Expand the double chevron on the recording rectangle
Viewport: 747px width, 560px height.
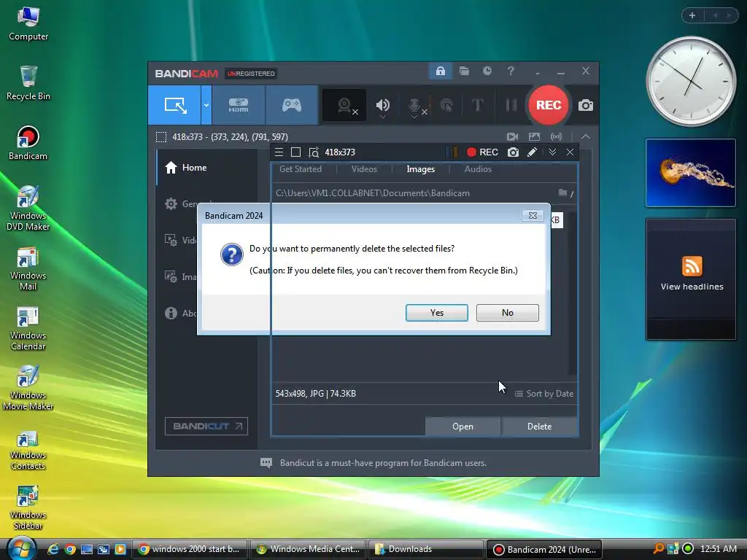tap(552, 152)
